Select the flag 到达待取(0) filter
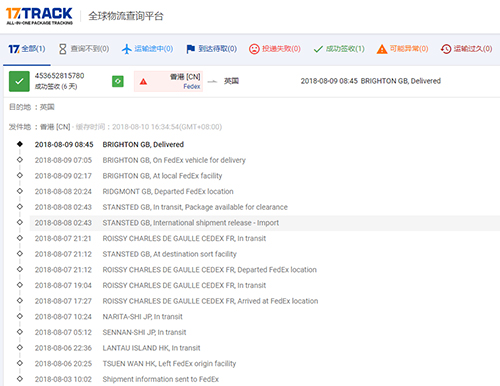Viewport: 500px width, 386px height. [x=211, y=49]
